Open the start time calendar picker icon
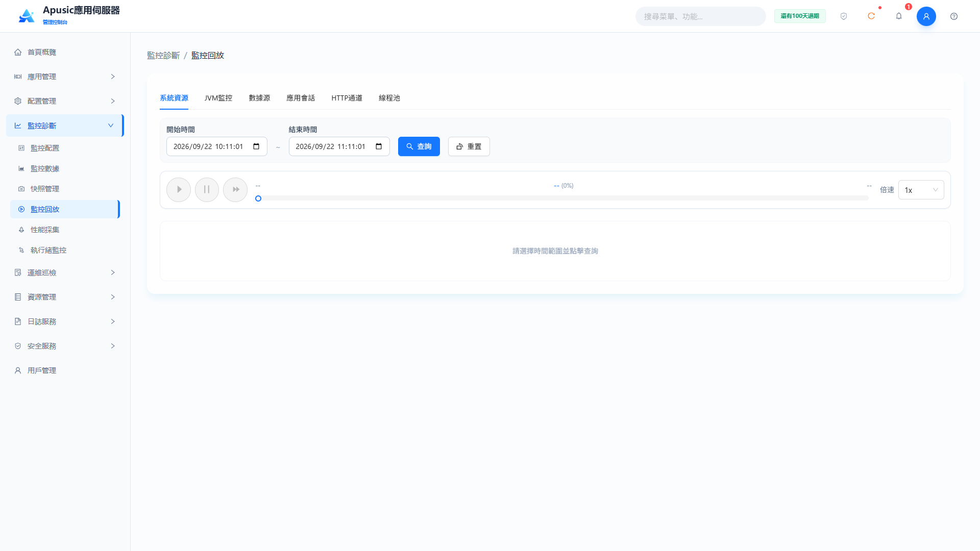The image size is (980, 551). (x=256, y=146)
